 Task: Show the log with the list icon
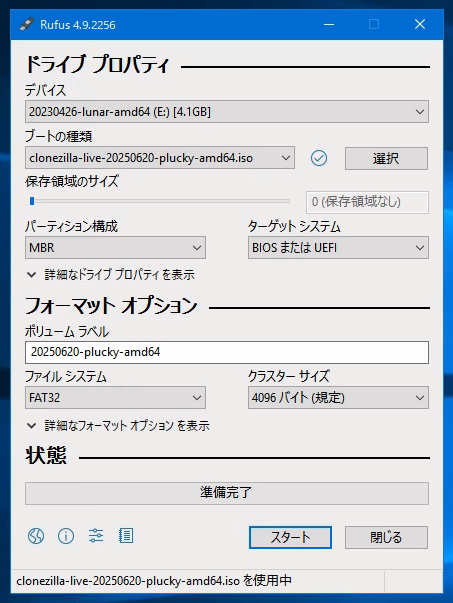(x=126, y=536)
